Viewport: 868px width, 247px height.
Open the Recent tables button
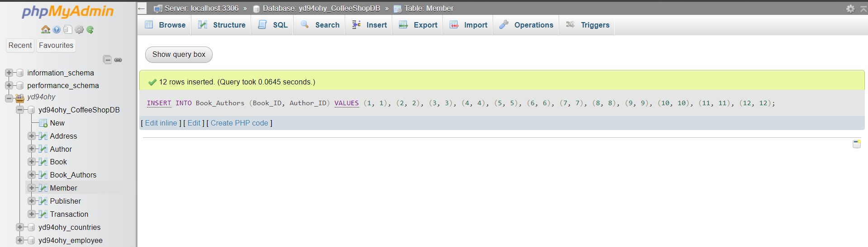click(20, 45)
